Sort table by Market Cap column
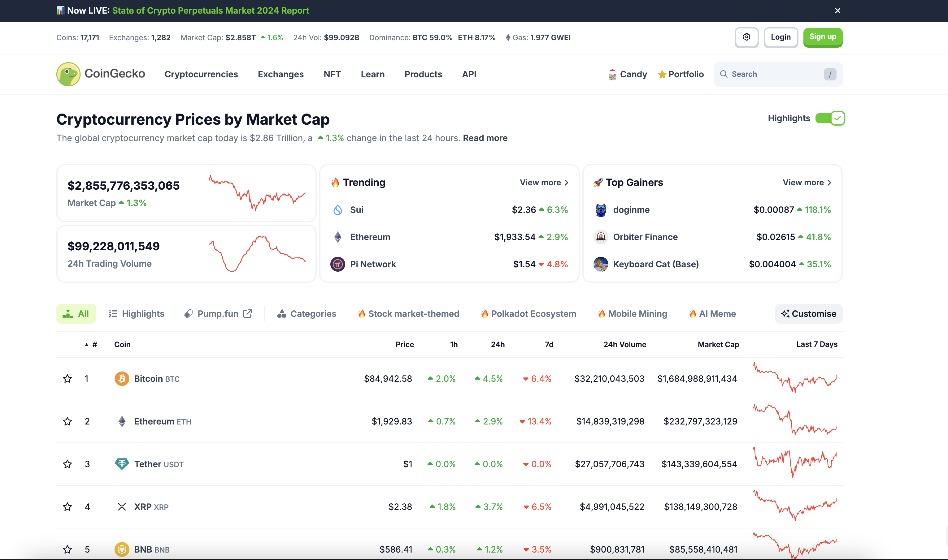This screenshot has width=948, height=560. pos(718,345)
